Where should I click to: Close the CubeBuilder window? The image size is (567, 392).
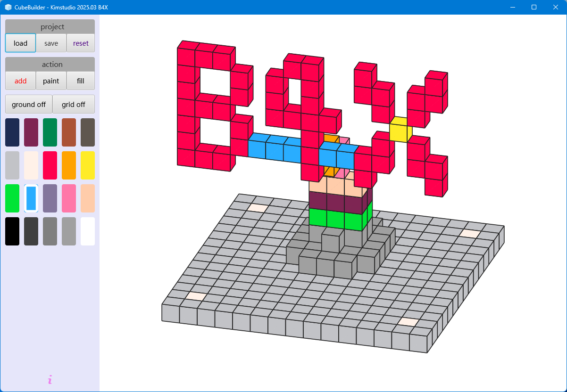[556, 7]
